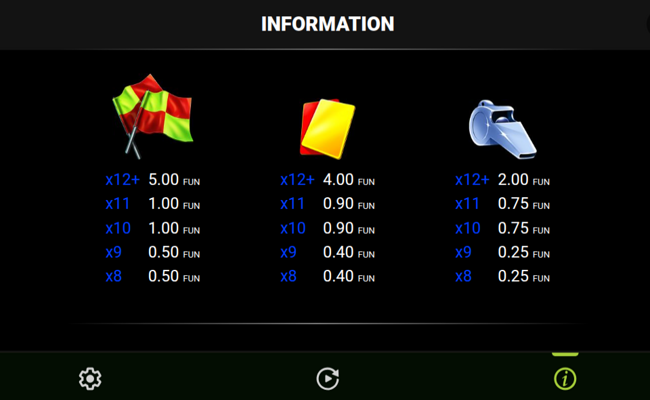This screenshot has width=650, height=400.
Task: Click x12+ multiplier under the whistle
Action: 472,180
